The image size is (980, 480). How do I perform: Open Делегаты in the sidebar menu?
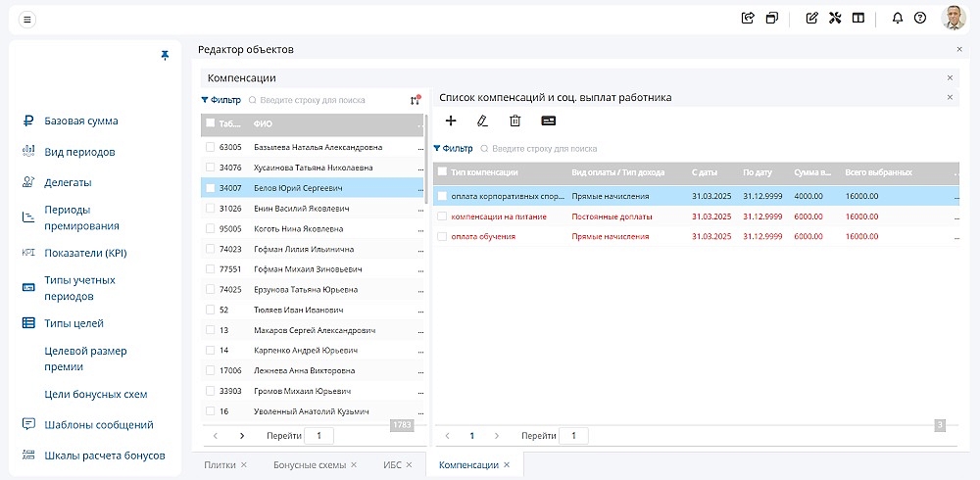[68, 182]
